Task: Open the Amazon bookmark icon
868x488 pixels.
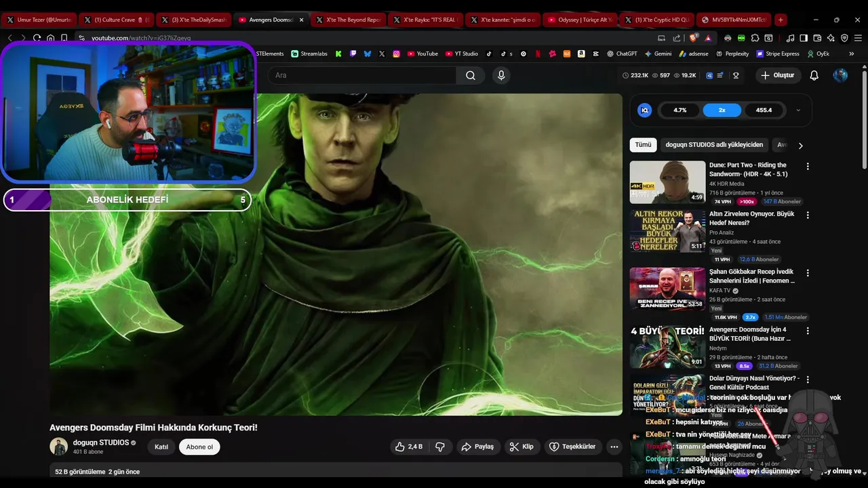Action: (581, 54)
